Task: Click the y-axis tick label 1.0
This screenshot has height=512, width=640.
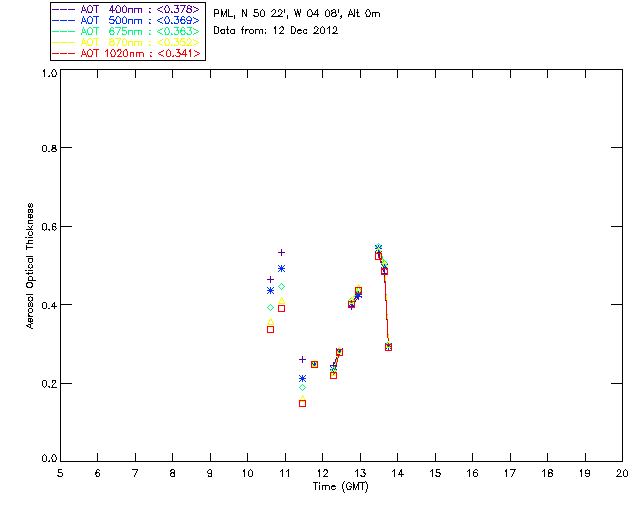Action: pos(49,73)
